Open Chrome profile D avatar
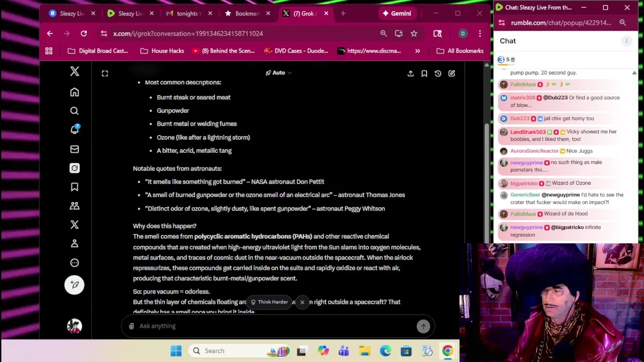Screen dimensions: 644x362 pyautogui.click(x=462, y=33)
